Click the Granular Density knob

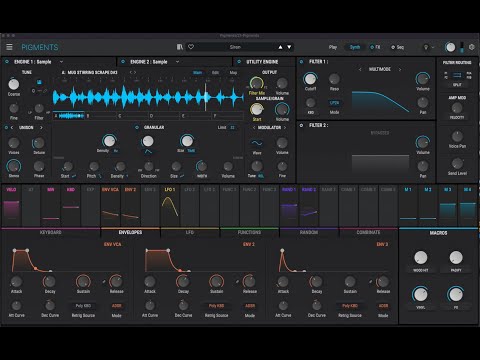pos(109,141)
